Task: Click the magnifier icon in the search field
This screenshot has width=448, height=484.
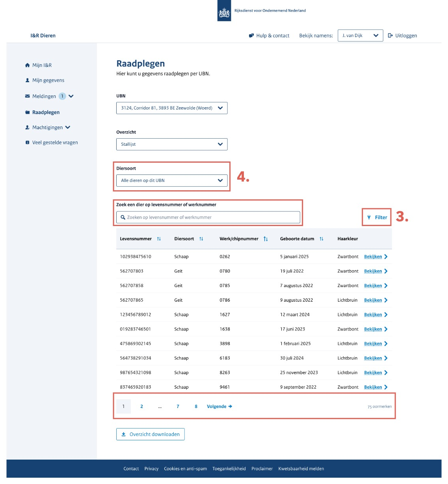Action: pyautogui.click(x=123, y=217)
